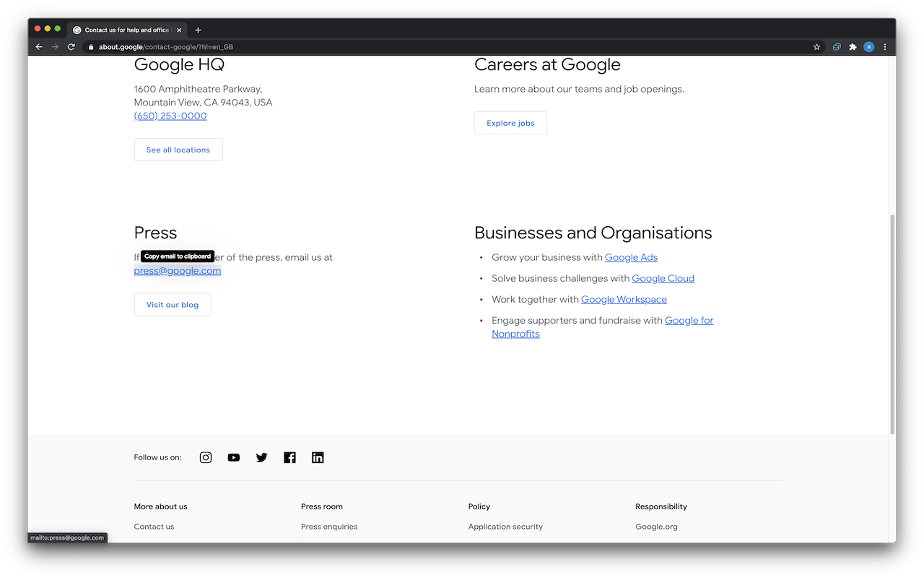
Task: Open a new tab with plus button
Action: pyautogui.click(x=199, y=30)
